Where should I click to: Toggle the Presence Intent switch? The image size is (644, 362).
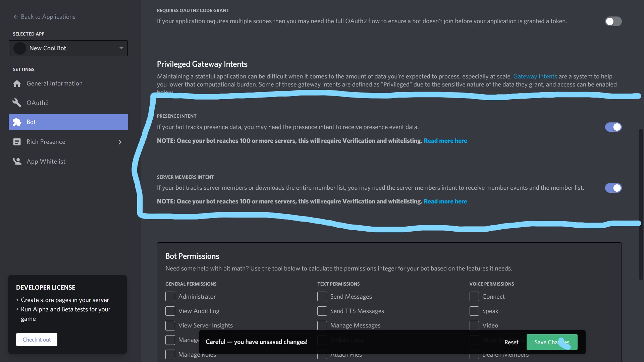tap(613, 127)
